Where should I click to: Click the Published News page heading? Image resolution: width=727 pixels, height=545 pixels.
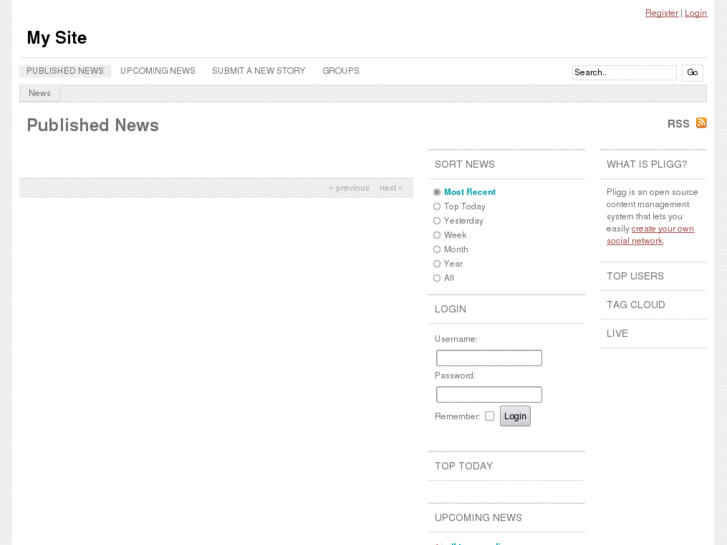[93, 125]
